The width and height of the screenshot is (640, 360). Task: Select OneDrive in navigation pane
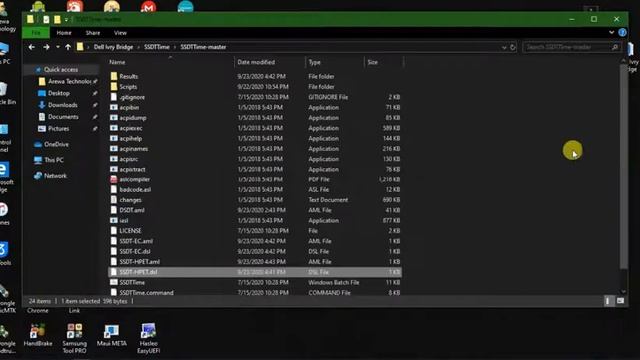pos(56,144)
